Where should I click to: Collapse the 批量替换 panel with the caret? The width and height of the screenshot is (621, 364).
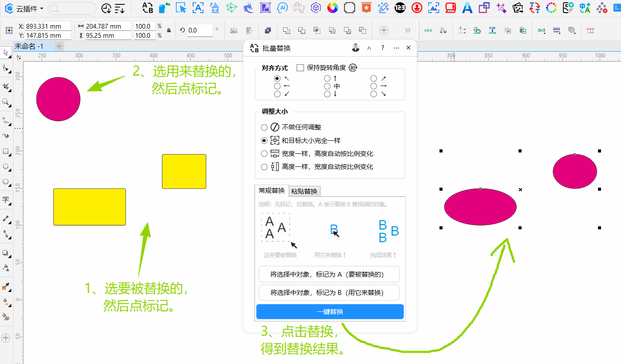[369, 48]
